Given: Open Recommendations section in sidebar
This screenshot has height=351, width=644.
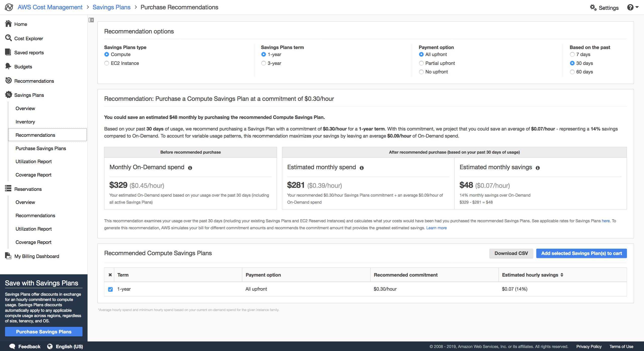Looking at the screenshot, I should pyautogui.click(x=34, y=80).
